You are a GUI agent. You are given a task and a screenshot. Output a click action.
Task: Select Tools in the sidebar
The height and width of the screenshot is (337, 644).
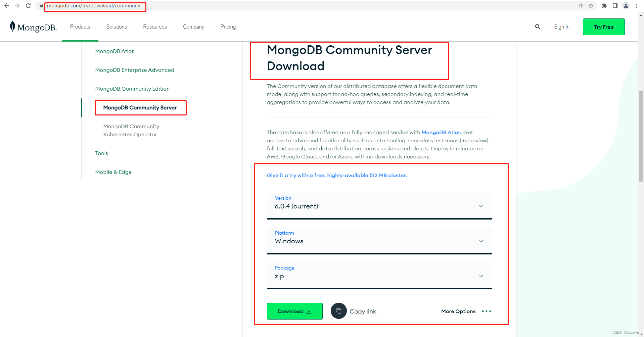(101, 153)
